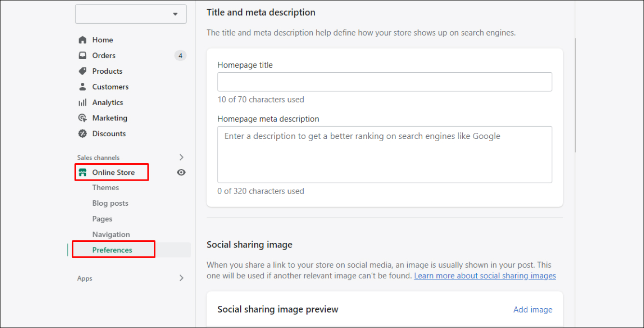
Task: Click '0 of 320 characters used' text
Action: tap(261, 191)
